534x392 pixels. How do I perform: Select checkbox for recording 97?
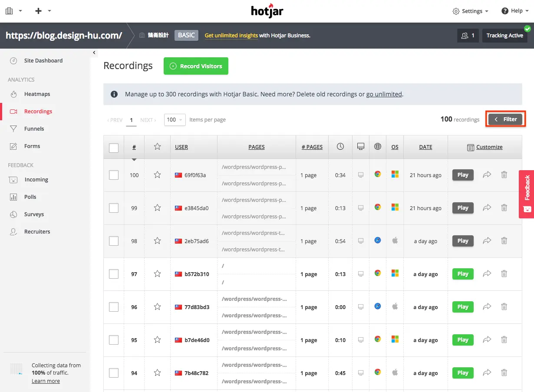click(x=114, y=274)
